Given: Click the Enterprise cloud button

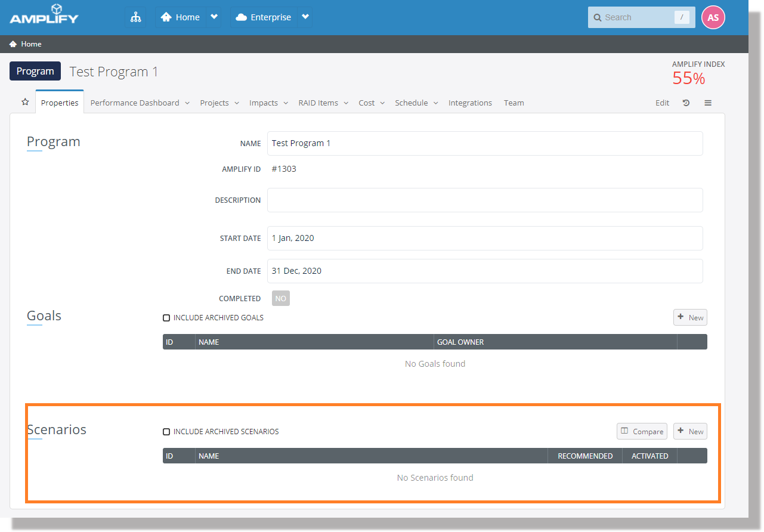Looking at the screenshot, I should (x=264, y=17).
